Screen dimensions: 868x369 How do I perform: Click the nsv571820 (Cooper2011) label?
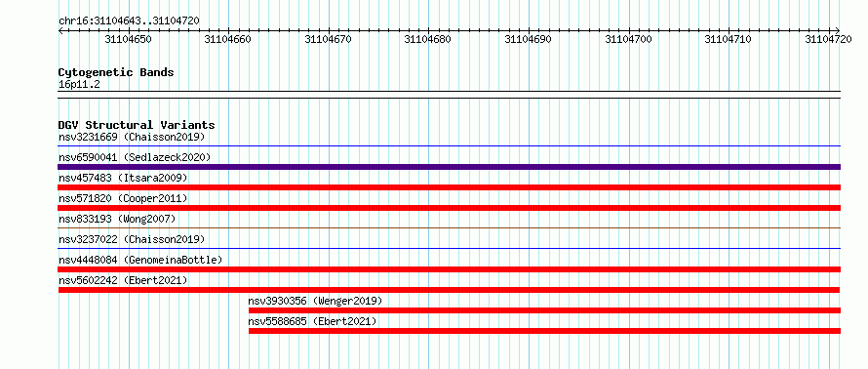(x=123, y=198)
